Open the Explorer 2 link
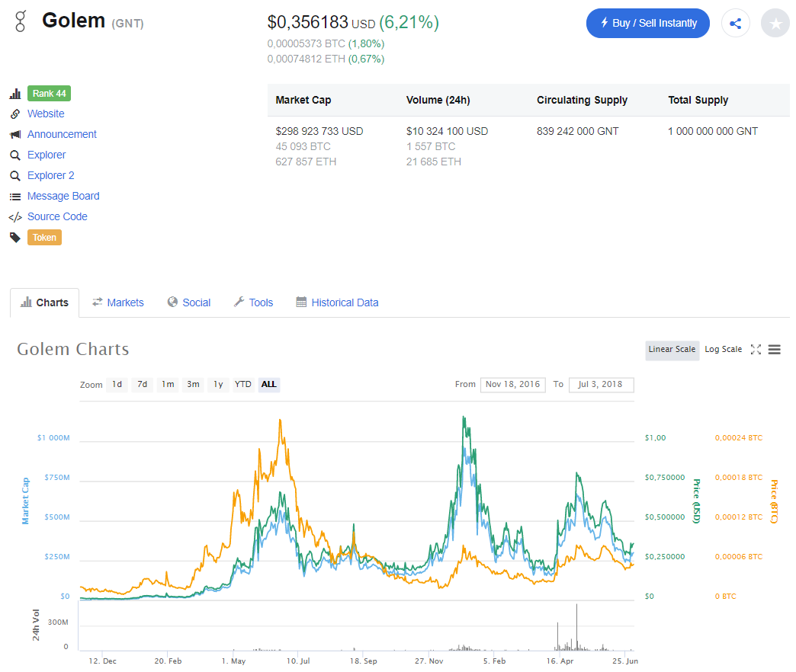 pyautogui.click(x=51, y=175)
